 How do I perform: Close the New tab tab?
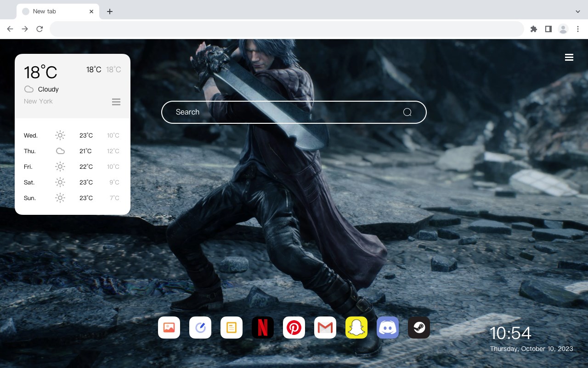coord(91,11)
